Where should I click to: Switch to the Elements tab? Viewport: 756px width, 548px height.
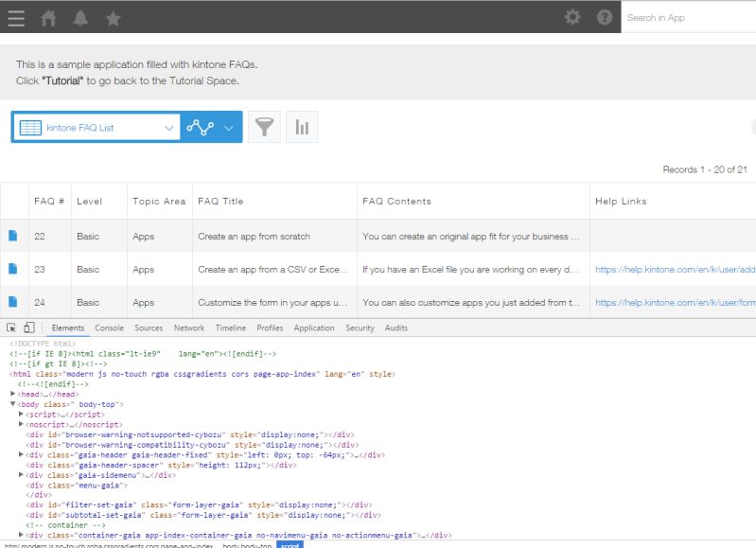point(67,328)
